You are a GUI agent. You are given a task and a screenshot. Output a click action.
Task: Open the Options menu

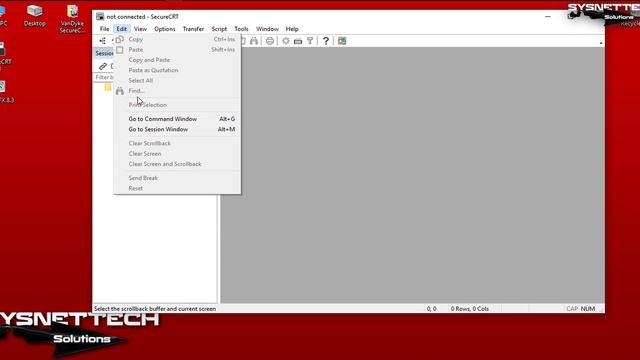tap(164, 29)
